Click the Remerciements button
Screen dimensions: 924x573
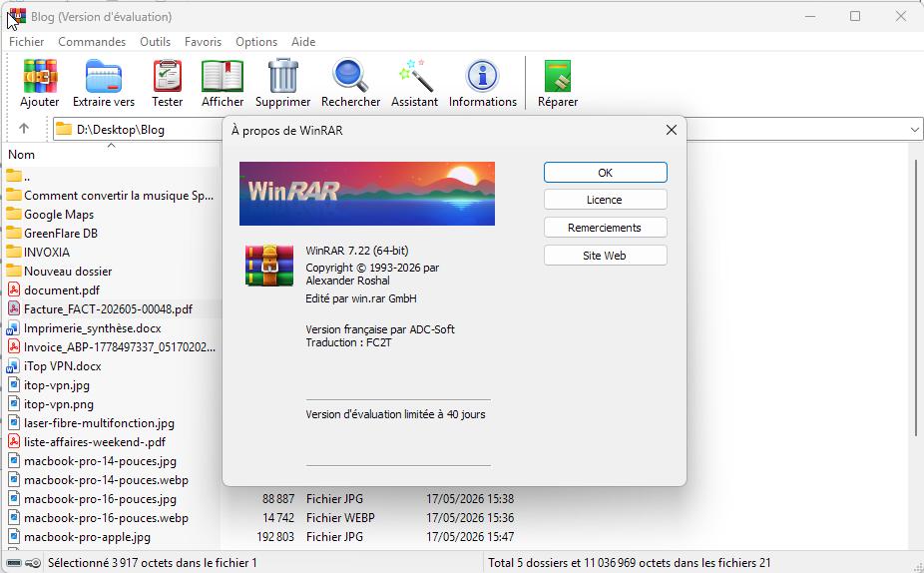606,228
